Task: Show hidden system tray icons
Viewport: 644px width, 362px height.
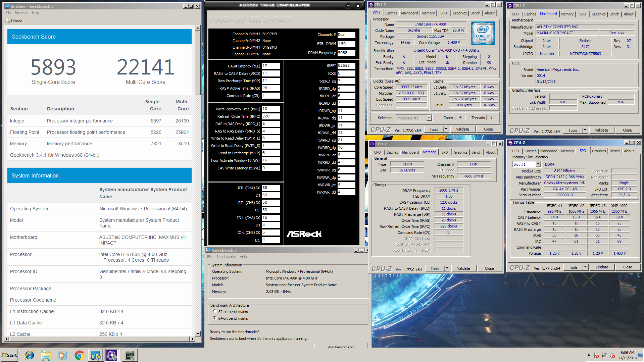Action: (589, 355)
